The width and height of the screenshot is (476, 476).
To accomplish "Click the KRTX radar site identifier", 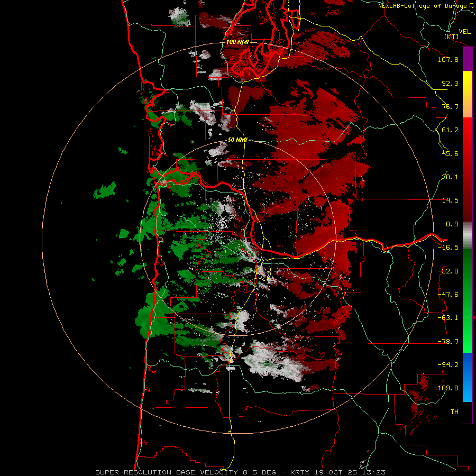I will pyautogui.click(x=300, y=472).
